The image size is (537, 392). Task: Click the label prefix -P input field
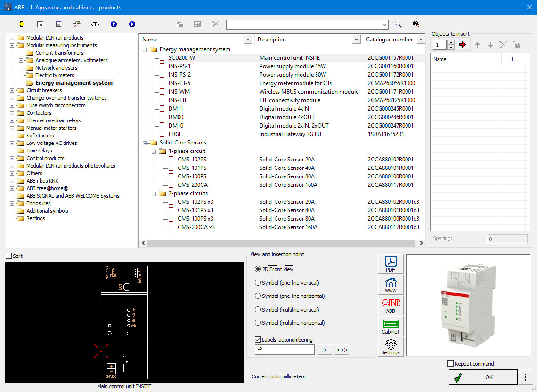pos(284,350)
